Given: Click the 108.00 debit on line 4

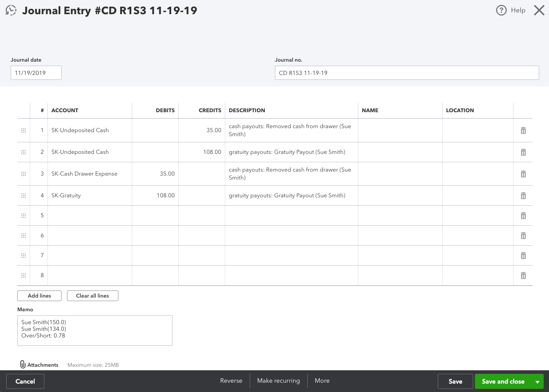Looking at the screenshot, I should pos(165,196).
